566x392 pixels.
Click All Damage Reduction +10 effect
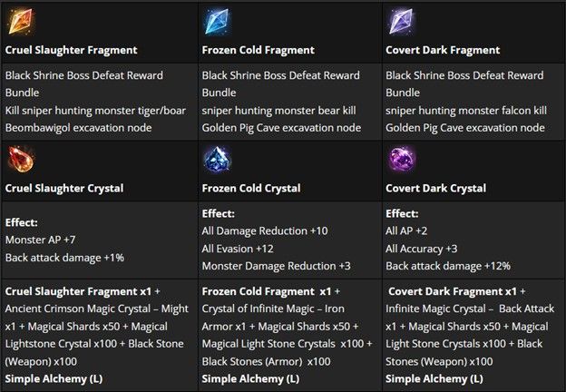[265, 231]
